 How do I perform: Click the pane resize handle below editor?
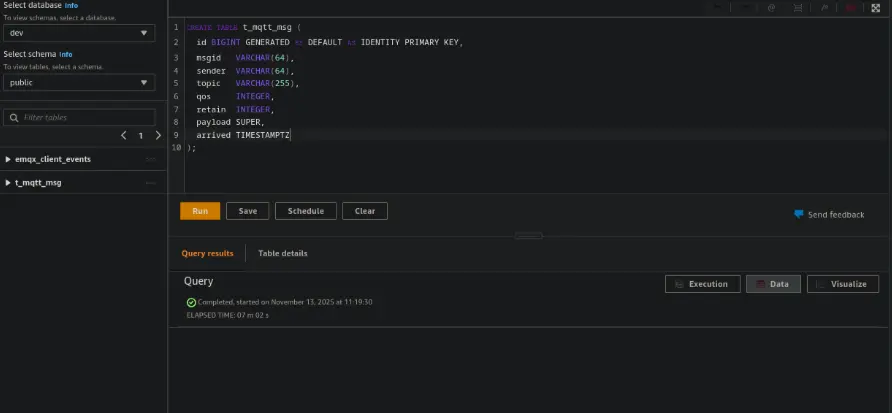529,236
